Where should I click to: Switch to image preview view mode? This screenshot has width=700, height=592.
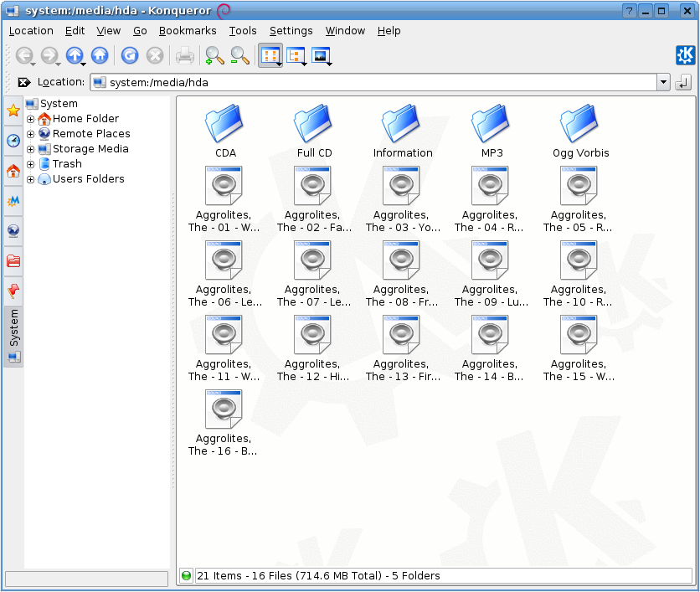321,56
